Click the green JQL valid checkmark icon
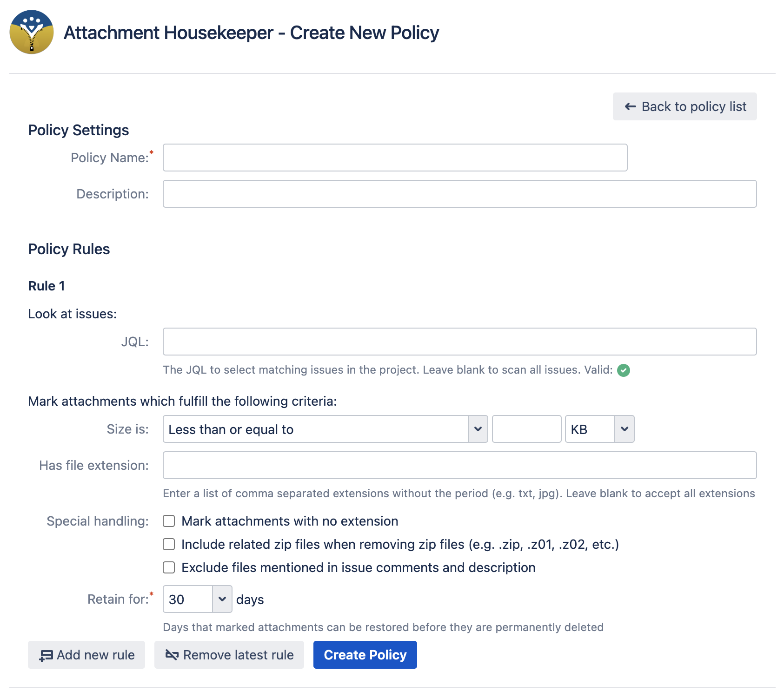The image size is (784, 698). point(624,370)
